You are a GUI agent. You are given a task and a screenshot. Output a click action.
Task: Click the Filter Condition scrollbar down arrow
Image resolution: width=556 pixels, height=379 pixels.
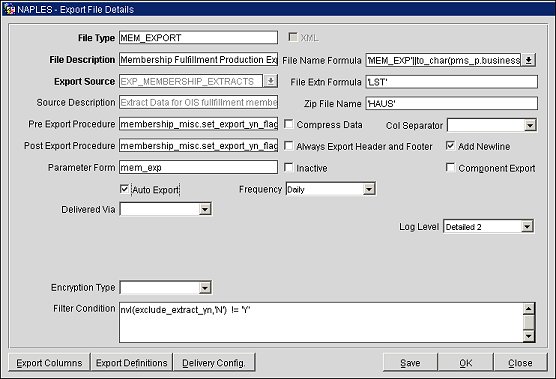pos(528,336)
